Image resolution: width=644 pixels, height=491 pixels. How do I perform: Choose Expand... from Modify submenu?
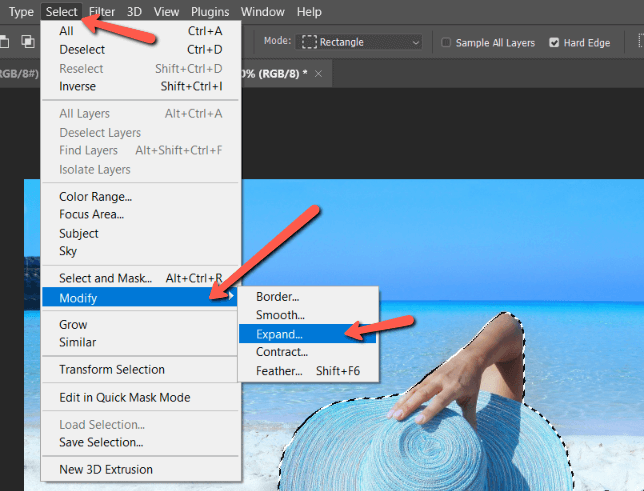click(279, 334)
